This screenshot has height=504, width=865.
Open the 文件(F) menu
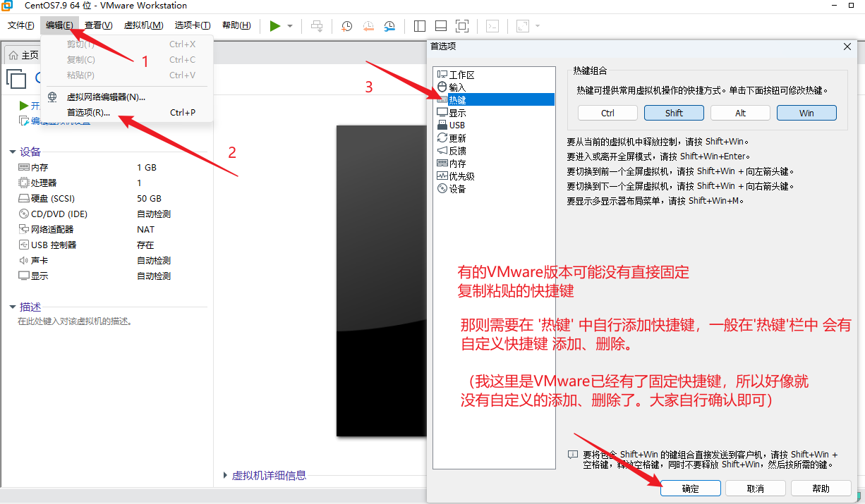coord(21,25)
